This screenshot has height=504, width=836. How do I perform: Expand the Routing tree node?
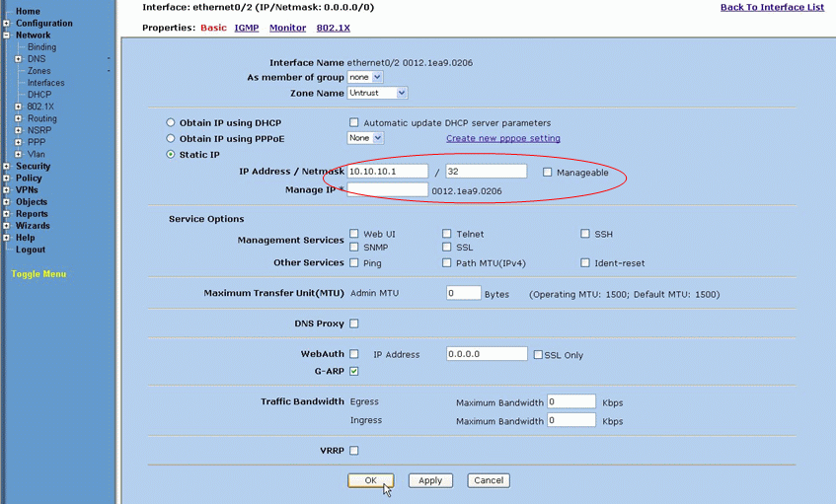(18, 118)
